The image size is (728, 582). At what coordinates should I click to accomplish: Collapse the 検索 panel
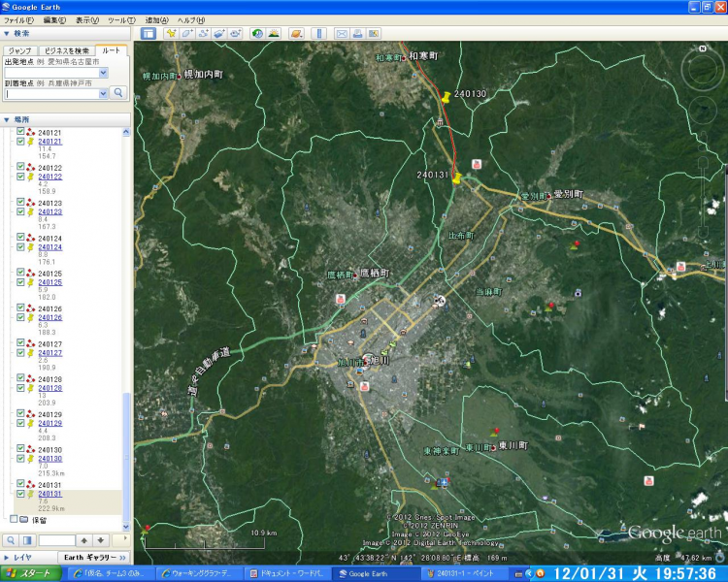[7, 33]
